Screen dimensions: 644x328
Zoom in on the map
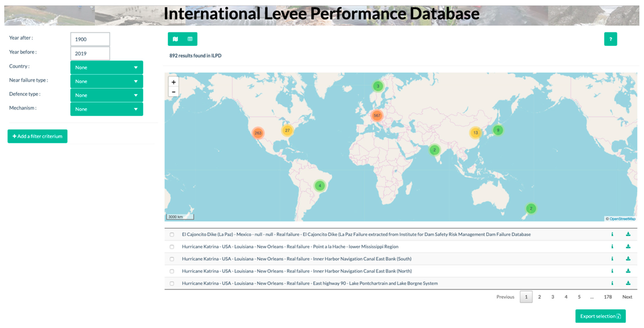tap(173, 82)
